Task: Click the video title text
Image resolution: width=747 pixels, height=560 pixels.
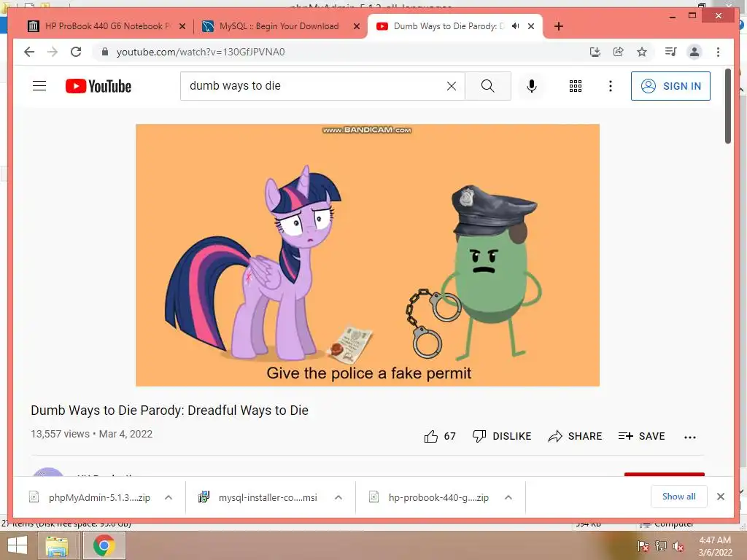Action: coord(169,410)
